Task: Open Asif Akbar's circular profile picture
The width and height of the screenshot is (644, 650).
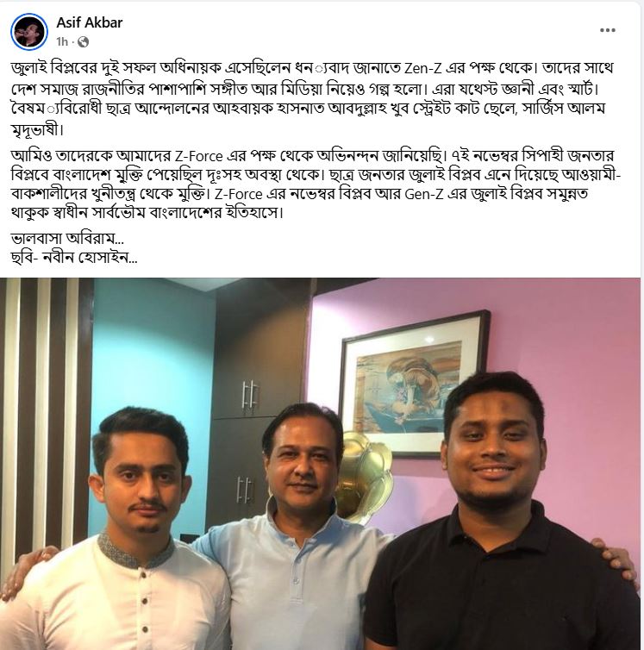Action: click(29, 32)
